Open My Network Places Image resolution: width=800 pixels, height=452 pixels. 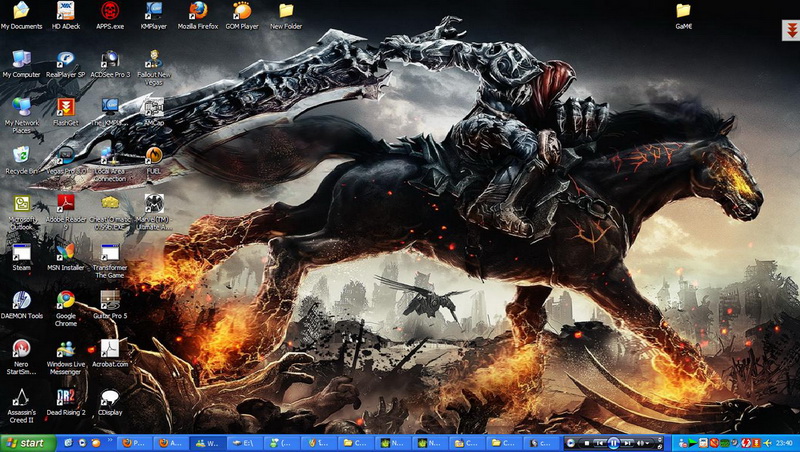click(21, 116)
